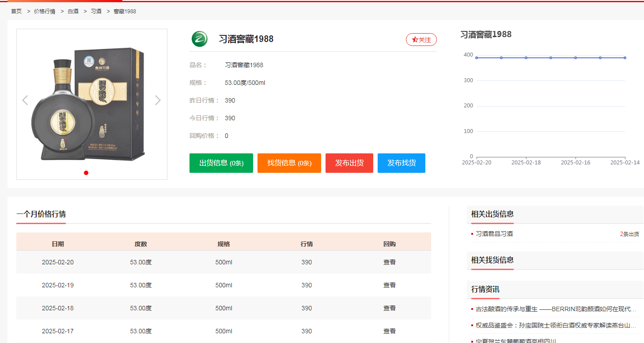Click the 度数 column header

(x=141, y=244)
